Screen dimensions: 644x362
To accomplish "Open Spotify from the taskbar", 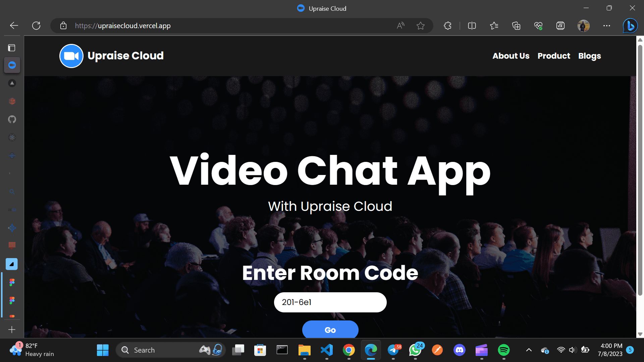I will 503,350.
